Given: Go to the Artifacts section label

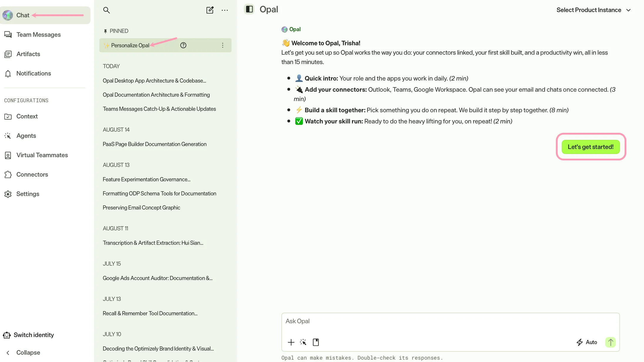Looking at the screenshot, I should click(x=28, y=54).
